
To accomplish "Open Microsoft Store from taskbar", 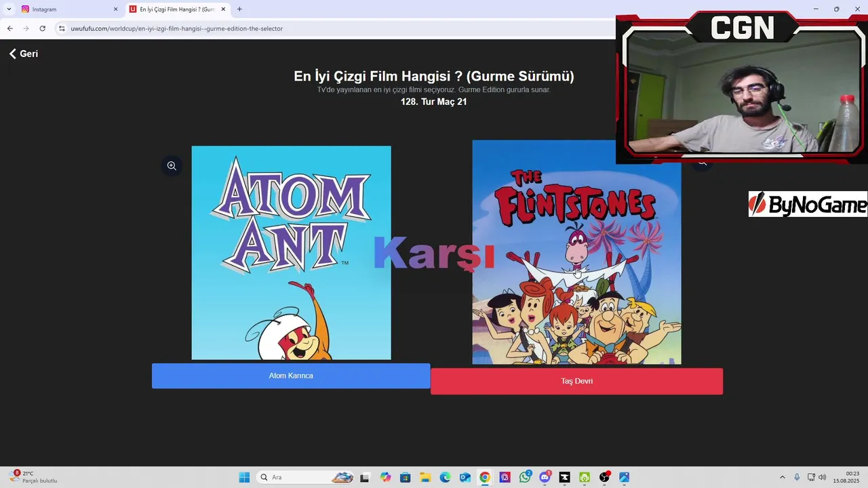I will [x=405, y=477].
